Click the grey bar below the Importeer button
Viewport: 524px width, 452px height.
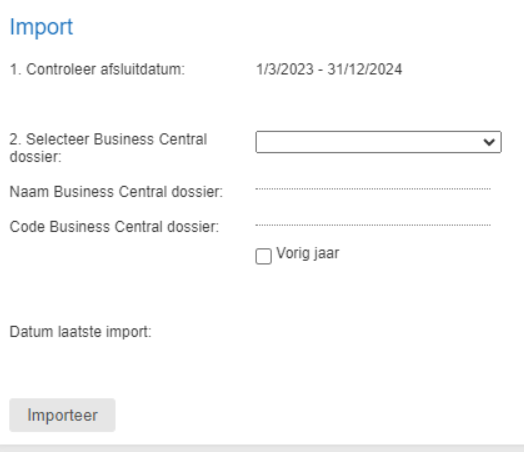(262, 448)
